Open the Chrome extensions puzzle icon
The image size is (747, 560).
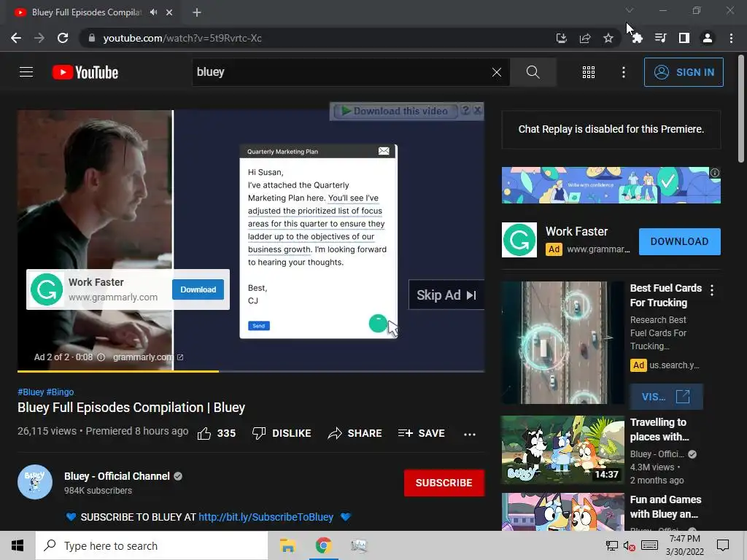coord(637,38)
